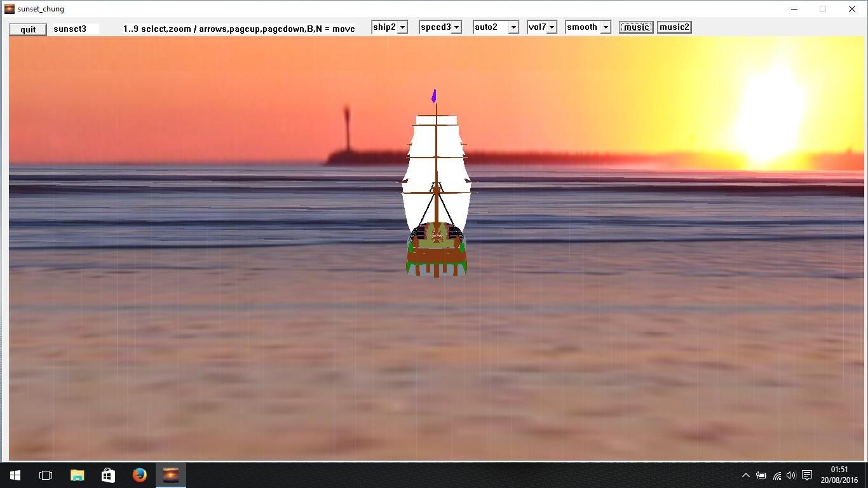The height and width of the screenshot is (488, 868).
Task: Click the music2 button
Action: point(674,27)
